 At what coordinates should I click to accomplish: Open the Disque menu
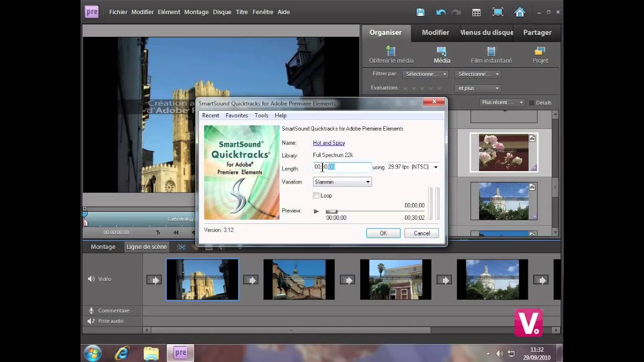click(x=222, y=12)
